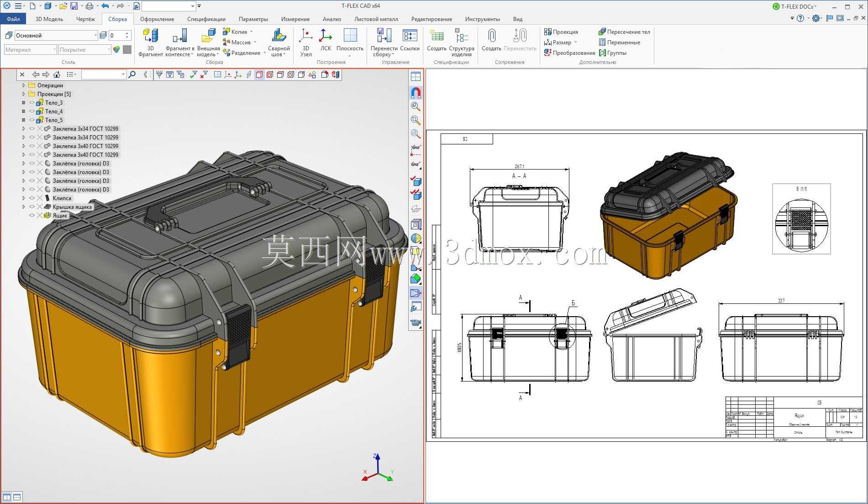Open the Основной style dropdown

(95, 35)
